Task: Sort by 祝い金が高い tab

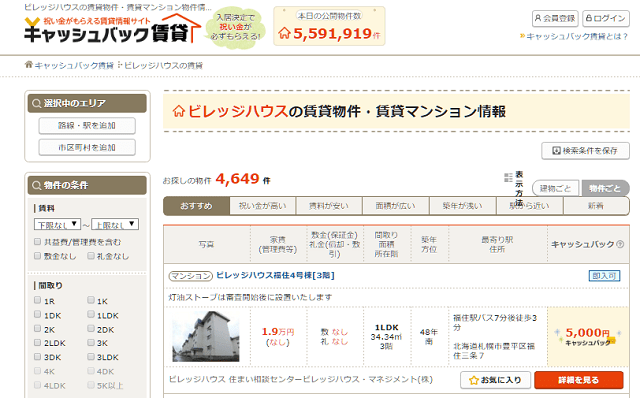Action: pos(263,206)
